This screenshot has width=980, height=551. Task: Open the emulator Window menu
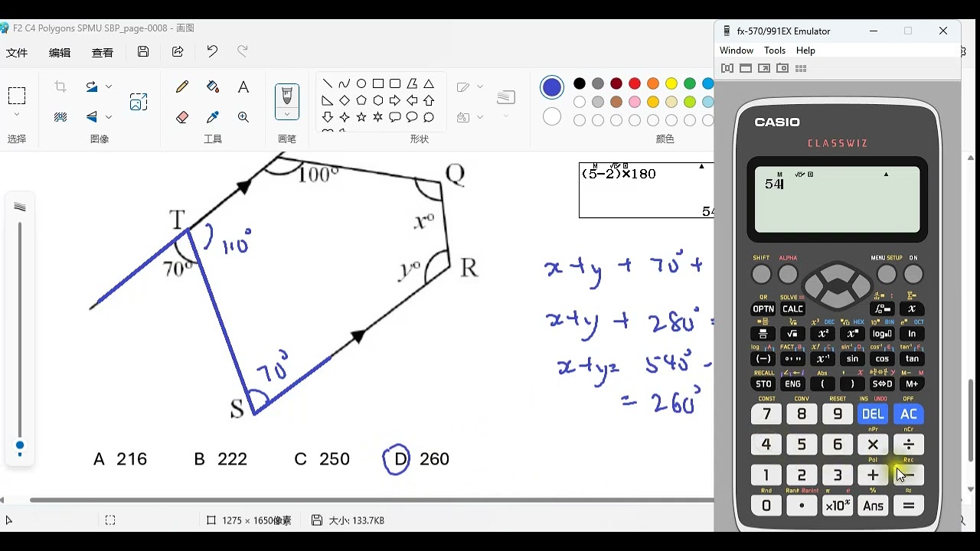737,51
